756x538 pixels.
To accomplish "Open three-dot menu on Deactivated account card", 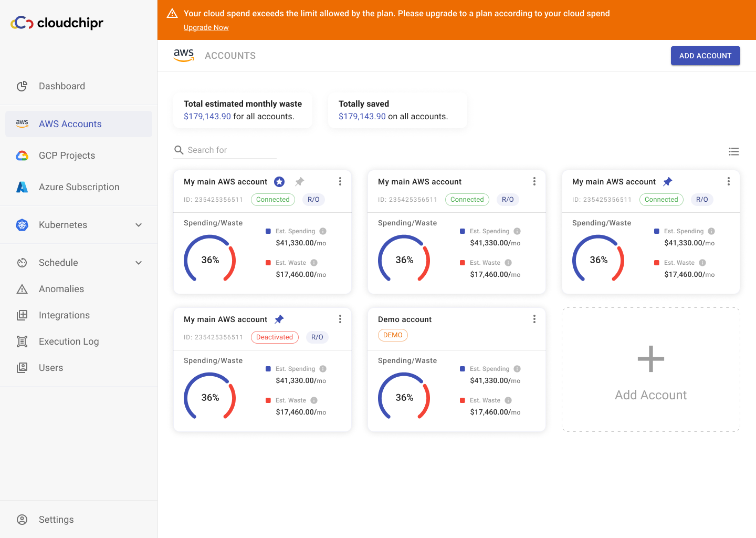I will tap(340, 319).
